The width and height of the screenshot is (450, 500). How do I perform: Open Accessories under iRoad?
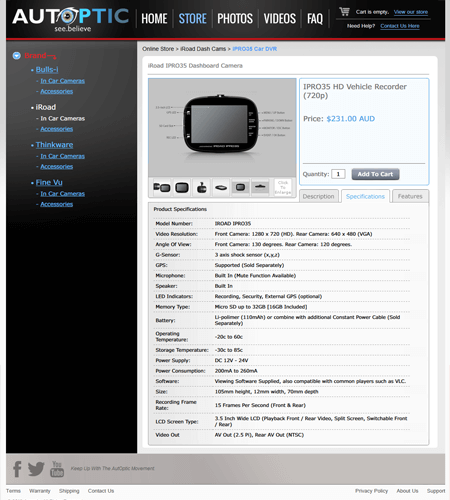click(57, 129)
